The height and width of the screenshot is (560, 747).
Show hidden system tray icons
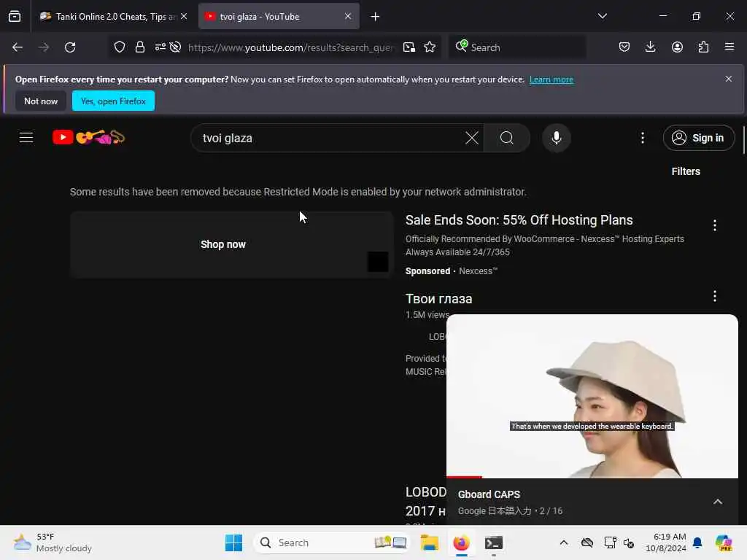tap(564, 542)
